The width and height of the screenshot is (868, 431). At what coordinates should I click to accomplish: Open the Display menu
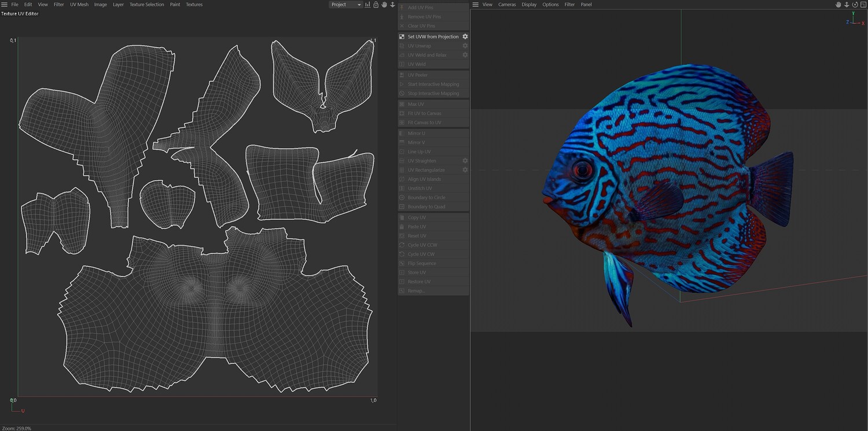pyautogui.click(x=529, y=5)
